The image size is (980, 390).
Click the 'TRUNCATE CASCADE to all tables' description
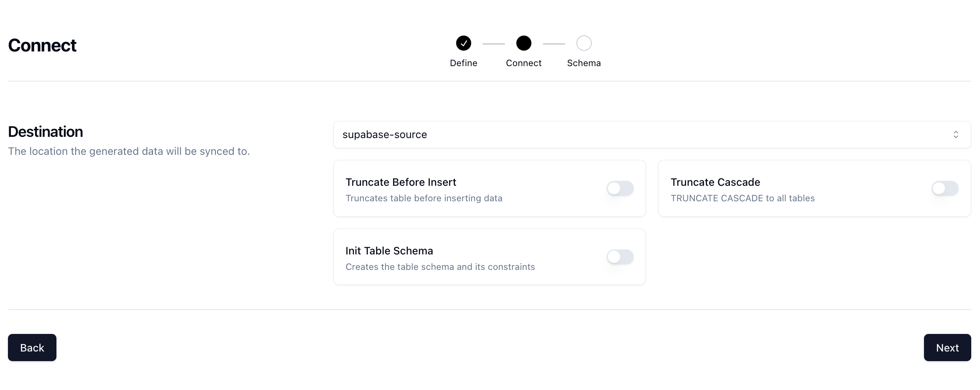[743, 198]
